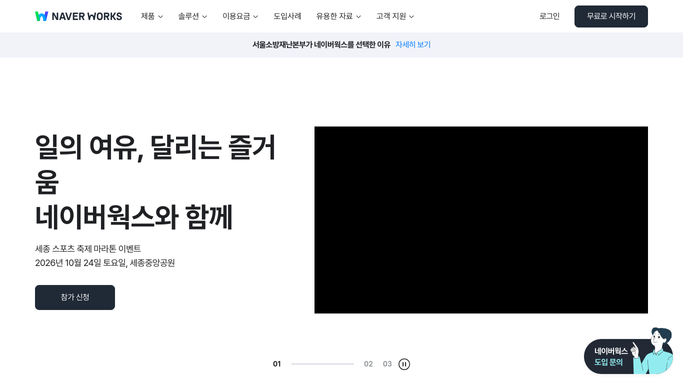Pause the slideshow carousel
This screenshot has width=683, height=384.
pyautogui.click(x=404, y=364)
